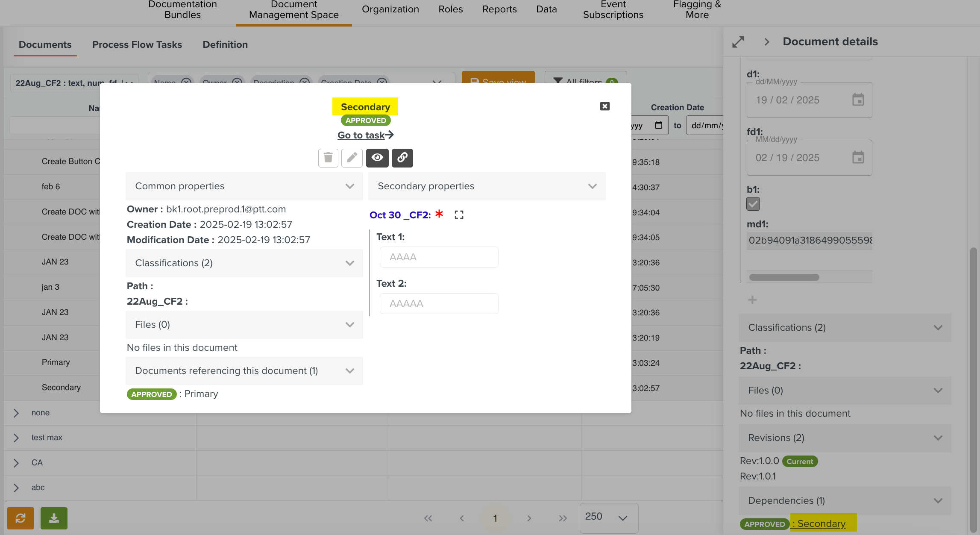Toggle the eye view button in modal
980x535 pixels.
(377, 158)
